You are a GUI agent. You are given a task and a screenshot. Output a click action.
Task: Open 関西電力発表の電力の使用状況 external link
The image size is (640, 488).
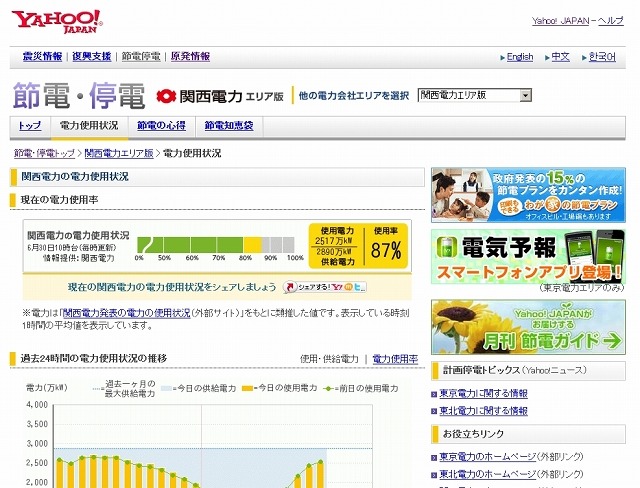[x=127, y=313]
